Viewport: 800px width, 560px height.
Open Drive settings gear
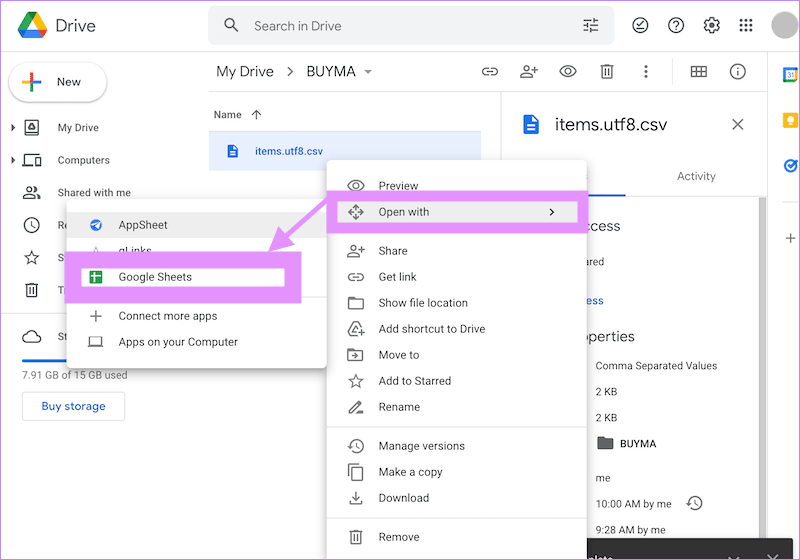click(x=711, y=26)
